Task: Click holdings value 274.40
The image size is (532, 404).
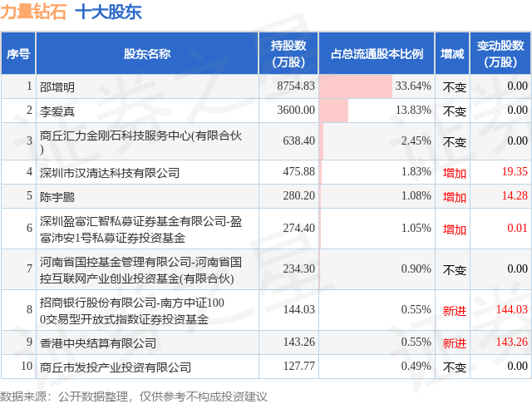Action: pos(299,228)
